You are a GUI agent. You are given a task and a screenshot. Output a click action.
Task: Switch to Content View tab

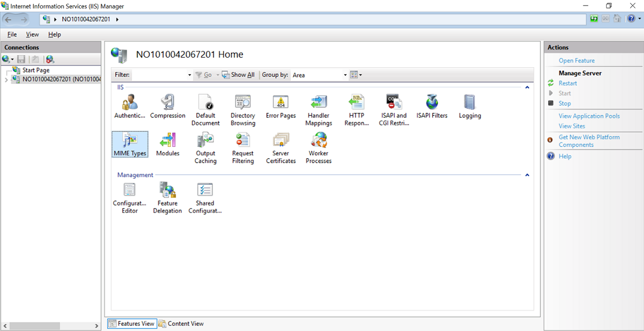181,324
